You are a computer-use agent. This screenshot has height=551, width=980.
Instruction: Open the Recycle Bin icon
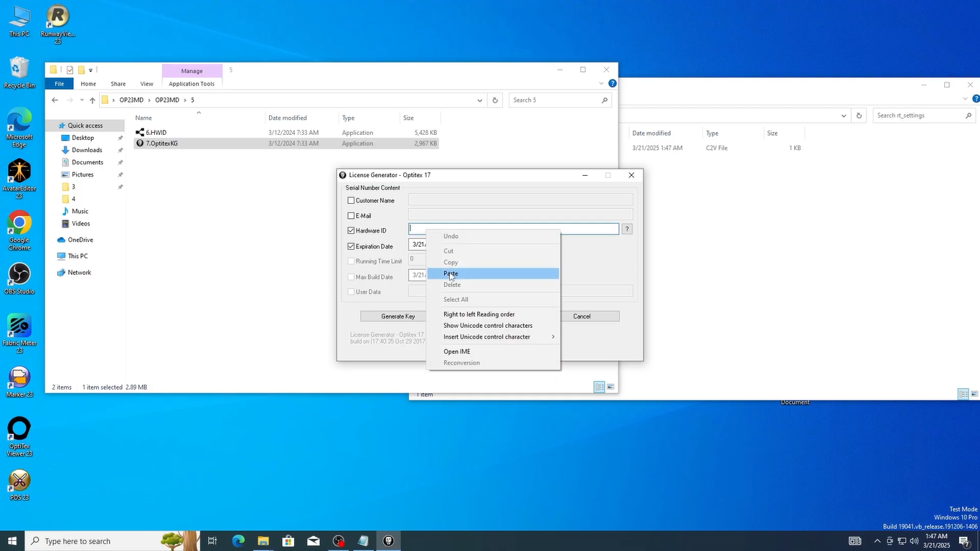(19, 69)
